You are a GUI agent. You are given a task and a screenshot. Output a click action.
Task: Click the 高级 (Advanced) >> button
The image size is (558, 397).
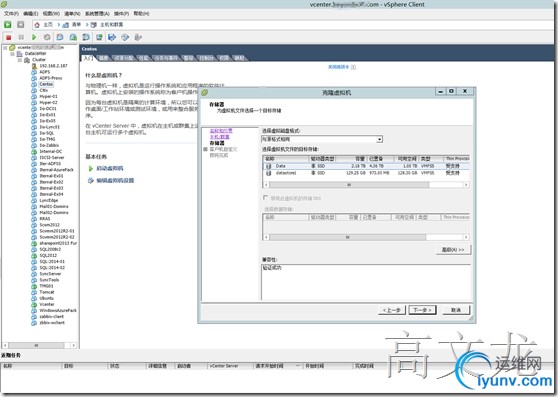point(453,250)
